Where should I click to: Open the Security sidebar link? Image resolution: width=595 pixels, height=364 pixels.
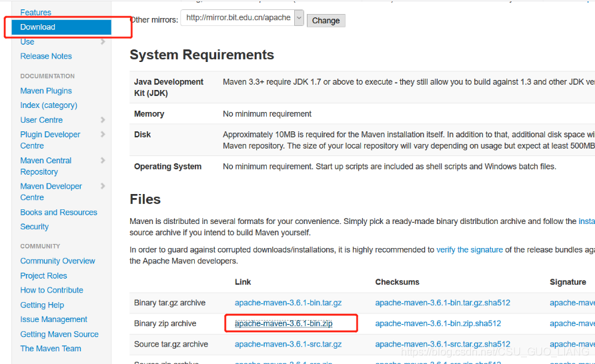(x=35, y=227)
